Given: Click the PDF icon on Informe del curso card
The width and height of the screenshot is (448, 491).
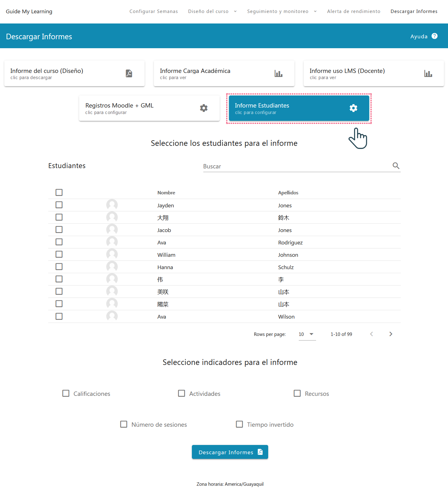Looking at the screenshot, I should click(129, 74).
